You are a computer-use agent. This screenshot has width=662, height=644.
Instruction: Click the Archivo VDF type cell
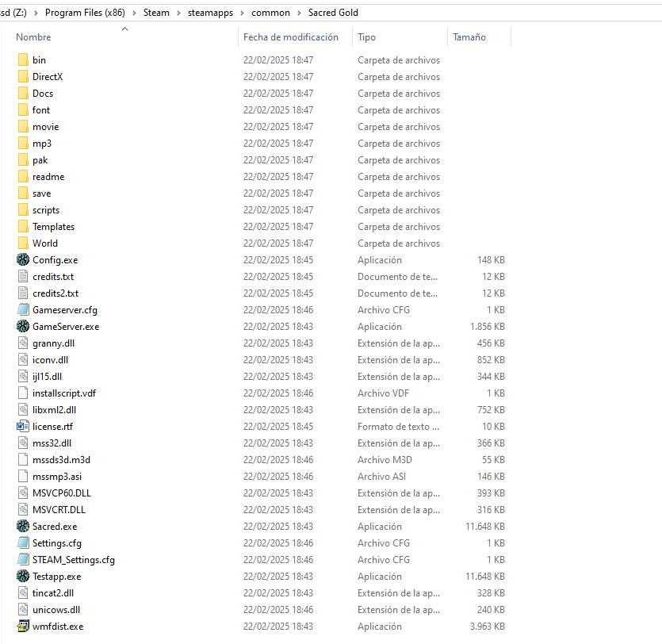(x=384, y=393)
